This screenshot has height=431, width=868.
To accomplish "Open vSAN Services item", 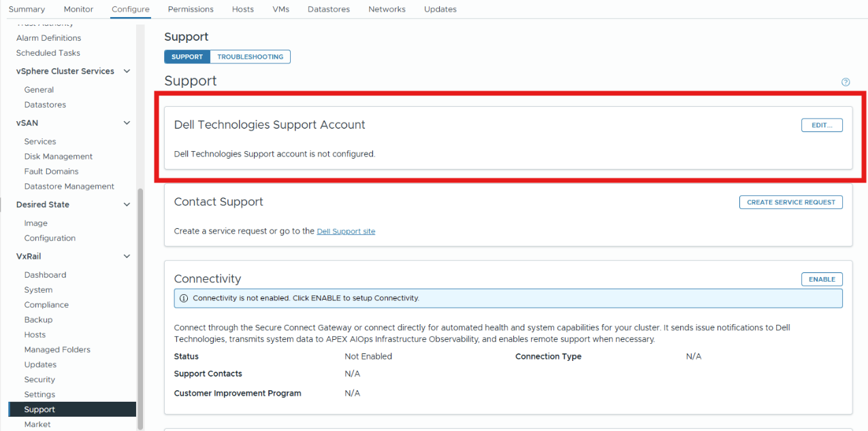I will coord(40,142).
